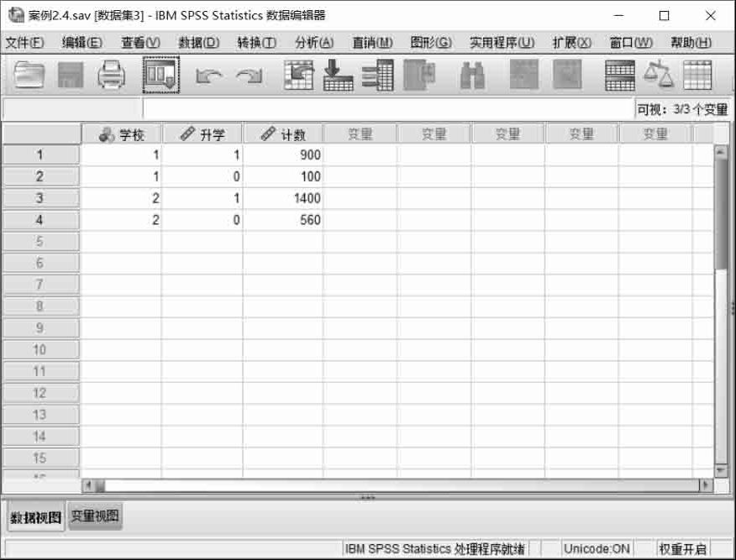Select the 计数 column header
The image size is (736, 560).
283,134
